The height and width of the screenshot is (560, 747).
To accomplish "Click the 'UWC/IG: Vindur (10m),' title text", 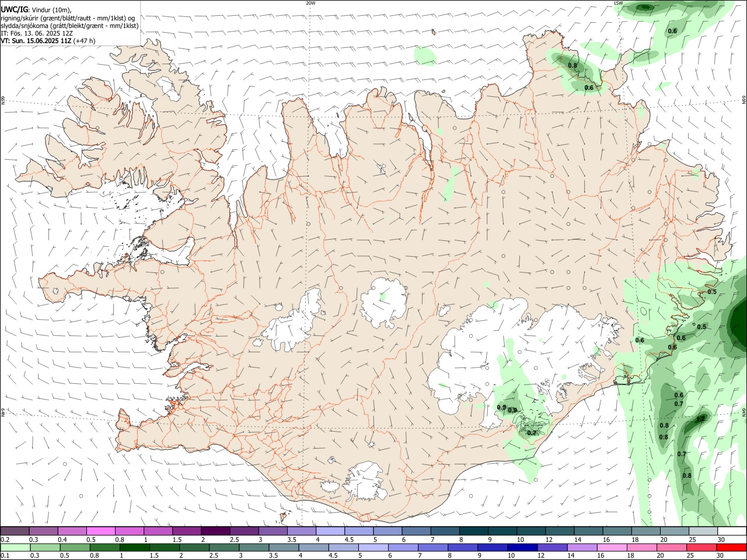I will (x=36, y=10).
